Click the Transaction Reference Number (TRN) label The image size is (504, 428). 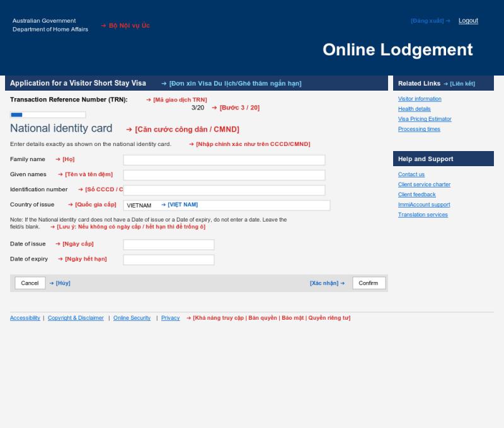click(69, 99)
